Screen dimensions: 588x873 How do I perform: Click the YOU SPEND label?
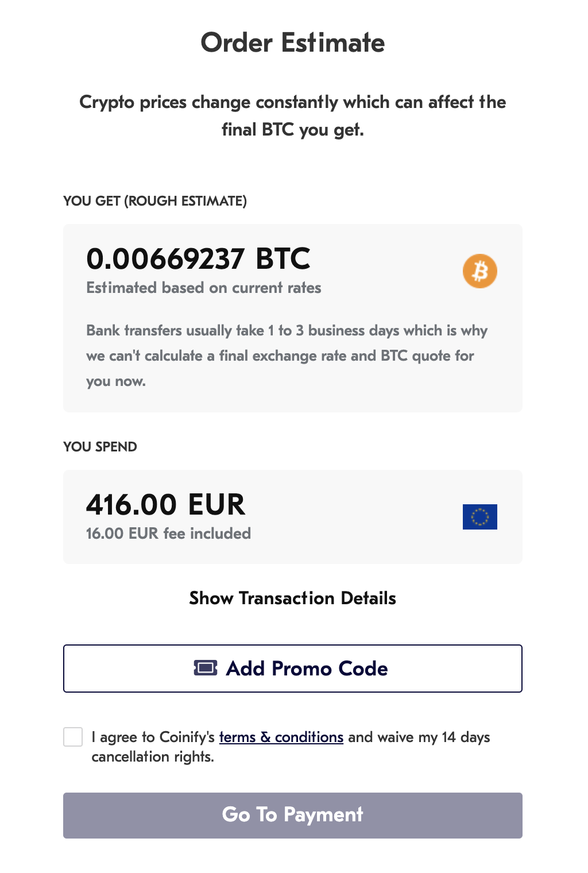100,447
